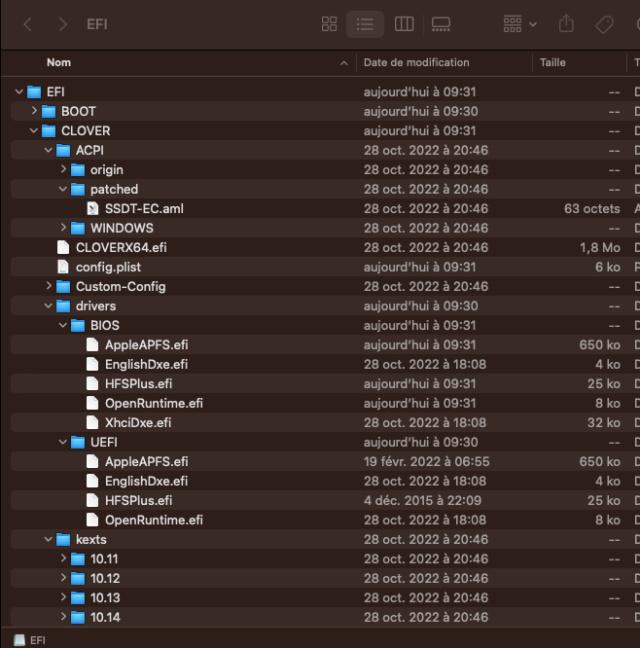The height and width of the screenshot is (648, 640).
Task: Collapse the ACPI folder
Action: click(x=48, y=150)
